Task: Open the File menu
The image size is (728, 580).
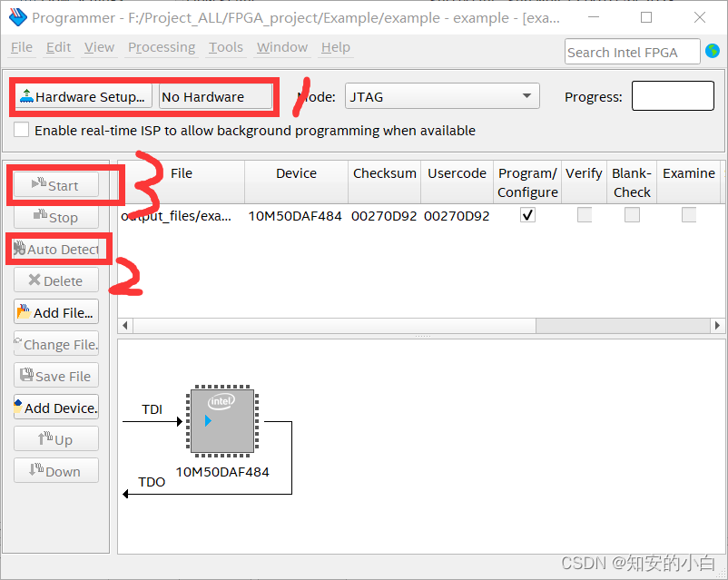Action: (x=22, y=47)
